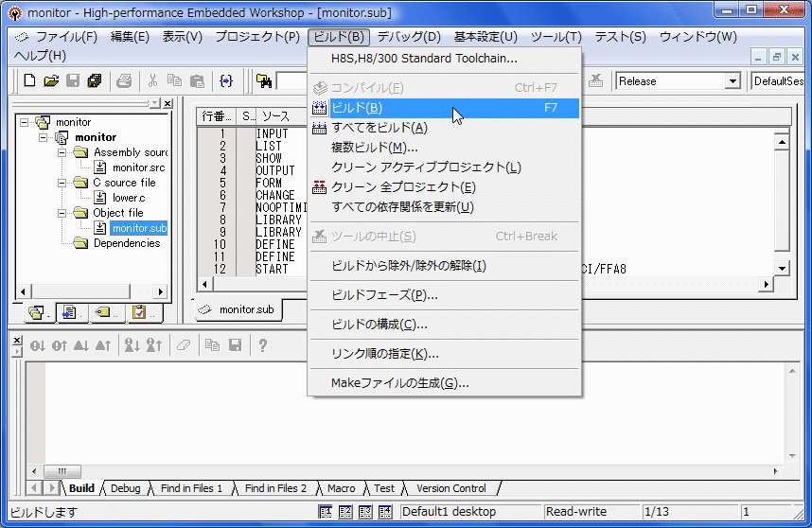The height and width of the screenshot is (528, 812).
Task: Click the next info down-arrow icon
Action: [x=132, y=345]
